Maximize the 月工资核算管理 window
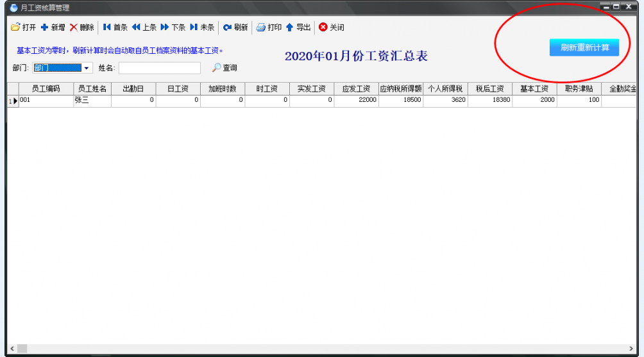This screenshot has width=644, height=357. pos(616,6)
